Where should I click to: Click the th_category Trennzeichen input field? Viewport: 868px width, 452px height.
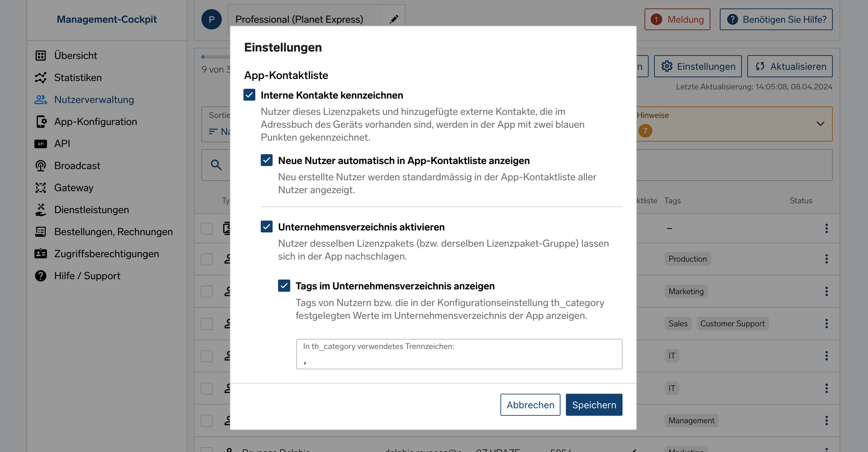(459, 354)
